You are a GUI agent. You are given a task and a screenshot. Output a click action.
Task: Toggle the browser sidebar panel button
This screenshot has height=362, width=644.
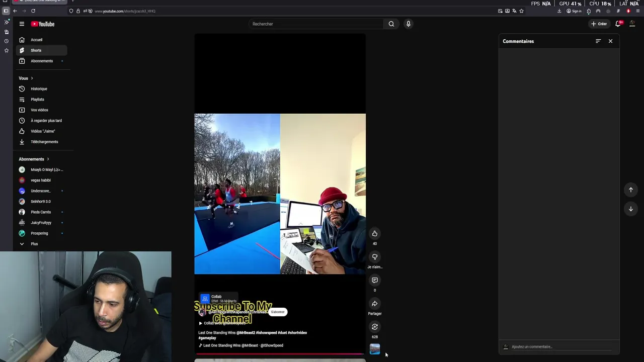click(6, 11)
